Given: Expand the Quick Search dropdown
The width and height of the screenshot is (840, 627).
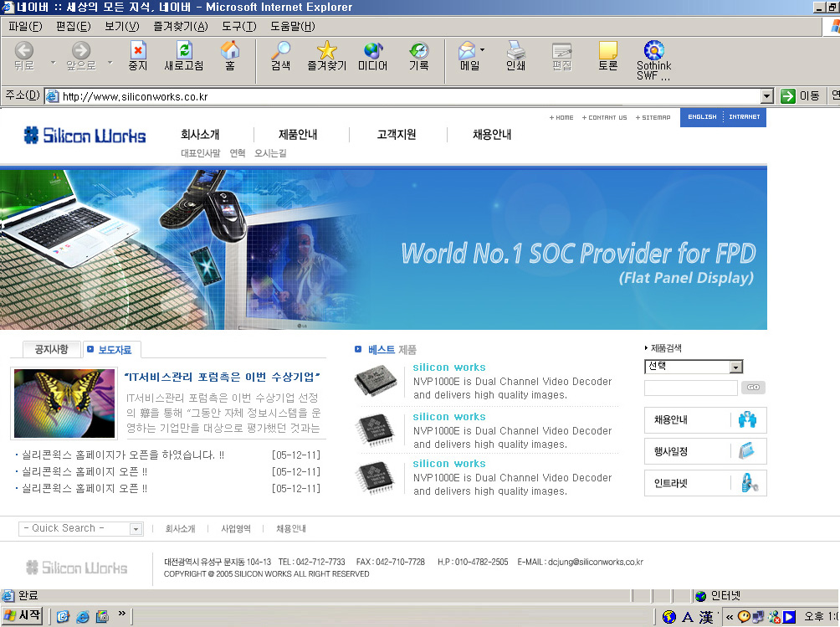Looking at the screenshot, I should coord(136,529).
